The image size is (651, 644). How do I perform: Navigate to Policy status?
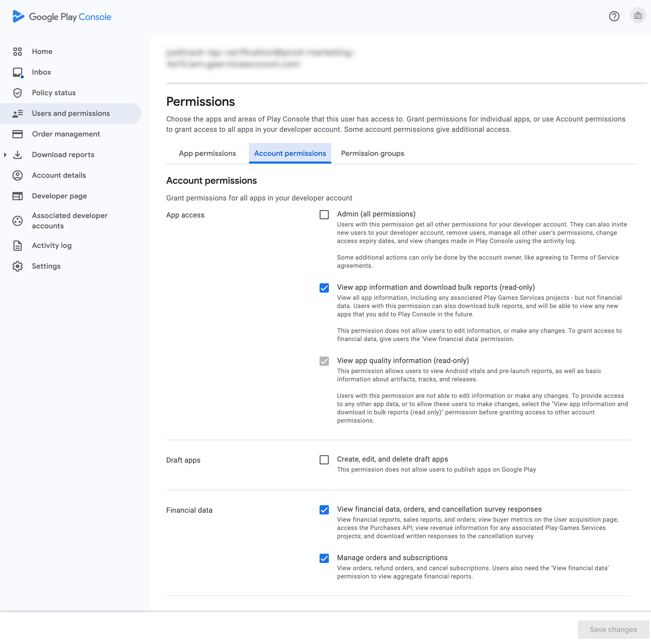coord(54,93)
